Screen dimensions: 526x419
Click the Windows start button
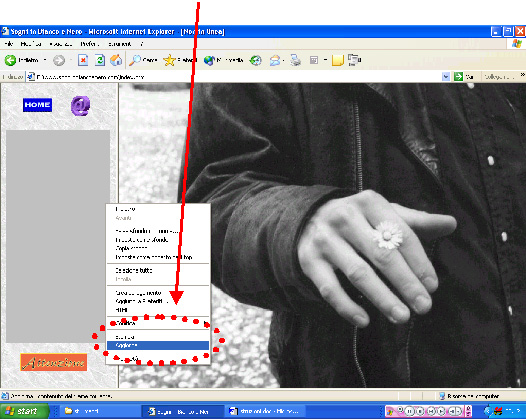[x=24, y=411]
